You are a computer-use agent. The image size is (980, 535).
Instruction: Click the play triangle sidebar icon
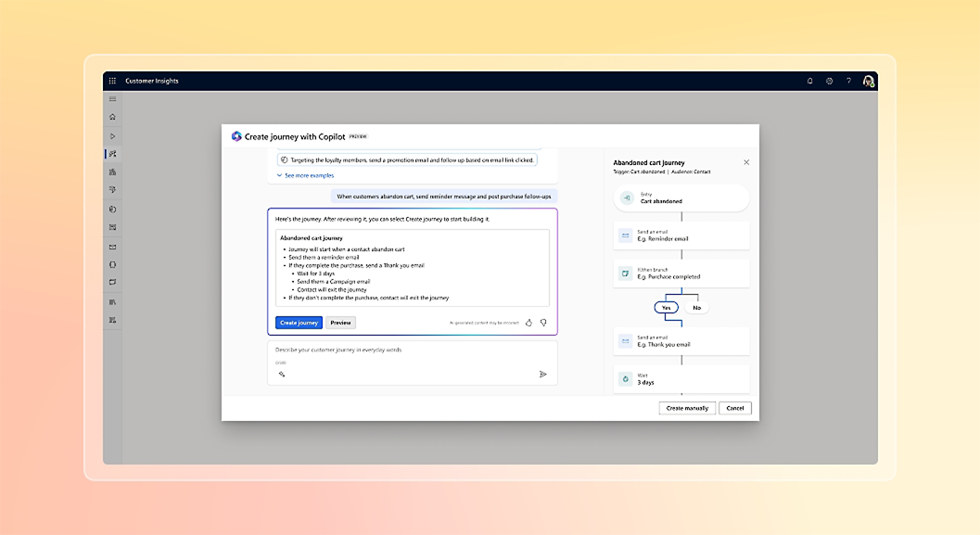(x=112, y=136)
